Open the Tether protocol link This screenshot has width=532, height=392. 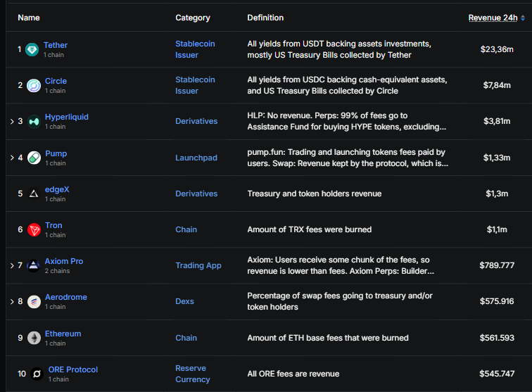pyautogui.click(x=56, y=45)
